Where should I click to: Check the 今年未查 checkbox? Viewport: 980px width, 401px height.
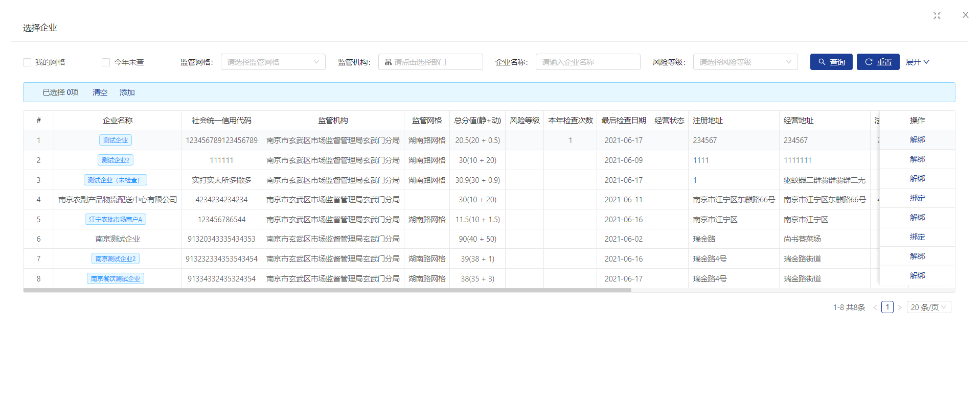tap(106, 62)
